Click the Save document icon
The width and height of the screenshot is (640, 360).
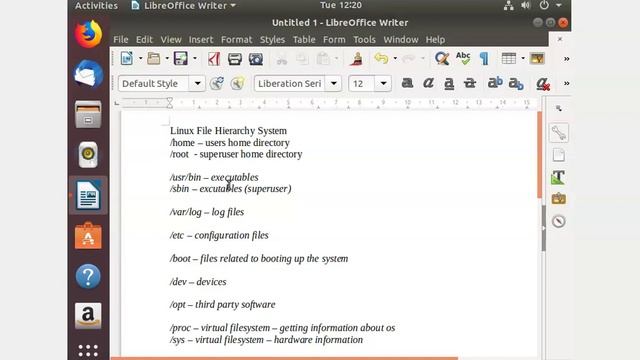click(180, 59)
